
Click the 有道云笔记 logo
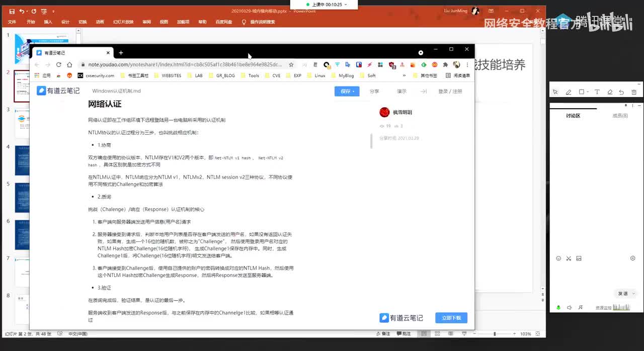(x=58, y=91)
